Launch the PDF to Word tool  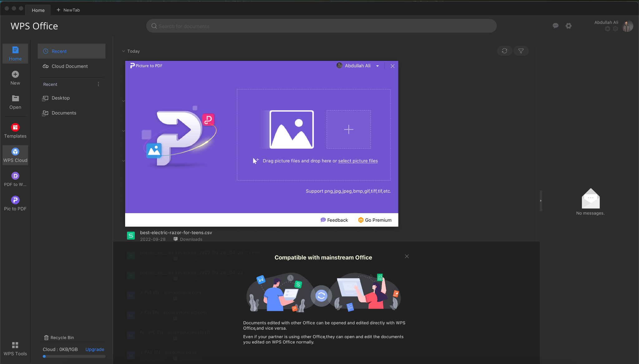click(x=15, y=180)
